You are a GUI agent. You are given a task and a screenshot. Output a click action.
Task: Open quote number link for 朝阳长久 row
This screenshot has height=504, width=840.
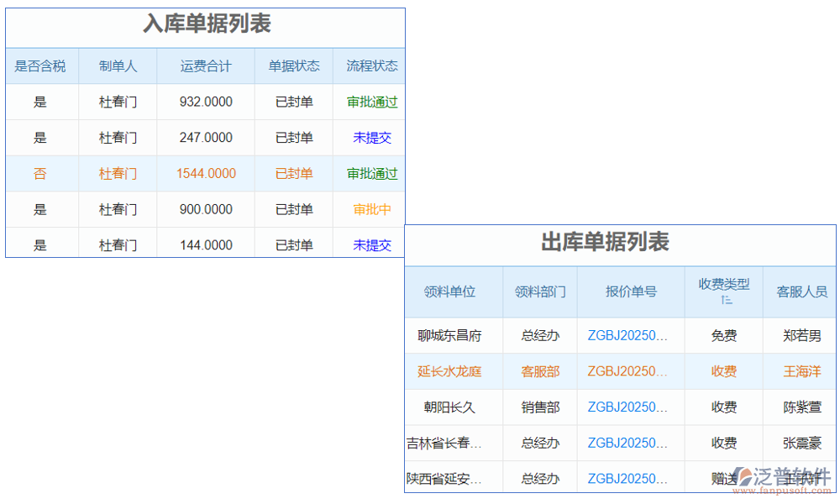pos(628,407)
